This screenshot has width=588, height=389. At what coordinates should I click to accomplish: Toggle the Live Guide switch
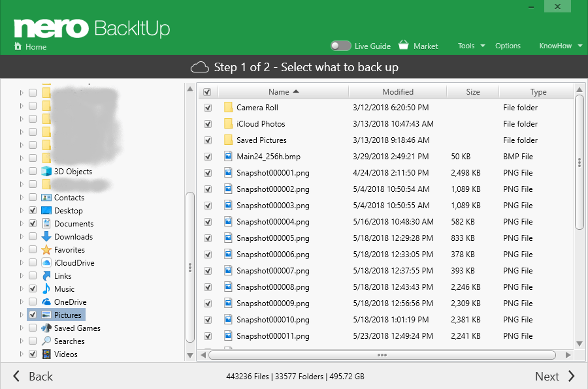pos(340,46)
